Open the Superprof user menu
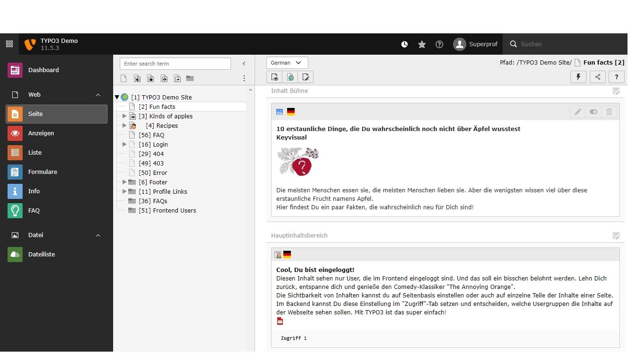644x362 pixels. tap(476, 44)
